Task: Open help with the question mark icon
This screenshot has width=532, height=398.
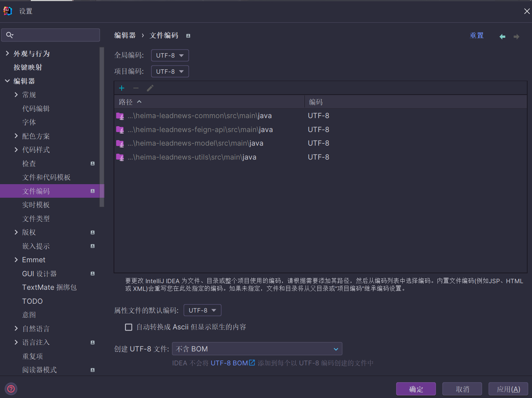Action: click(x=11, y=389)
